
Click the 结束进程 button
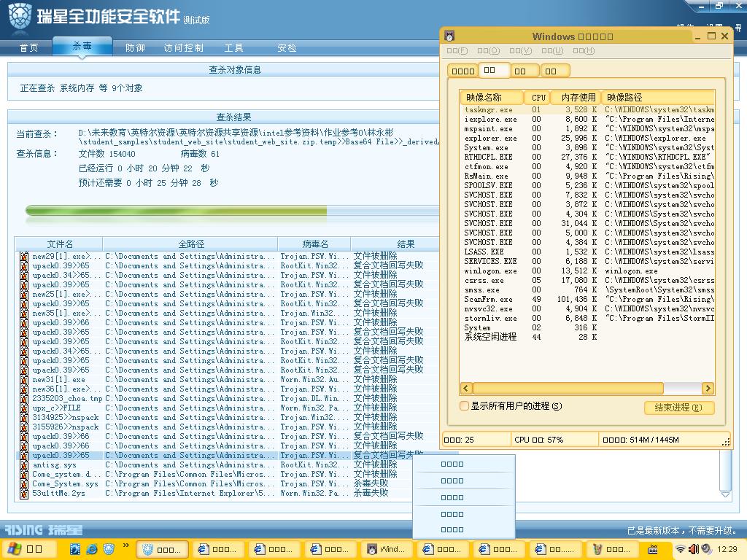point(679,408)
